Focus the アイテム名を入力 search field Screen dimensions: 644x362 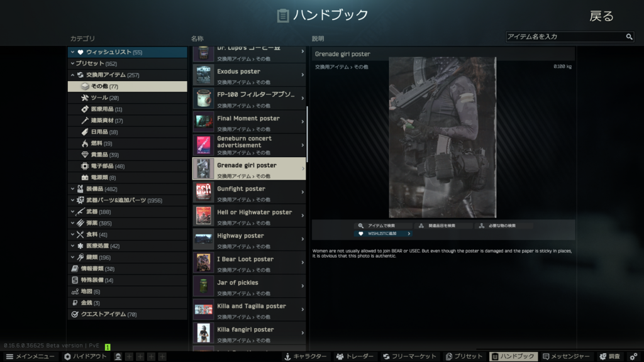[x=565, y=37]
